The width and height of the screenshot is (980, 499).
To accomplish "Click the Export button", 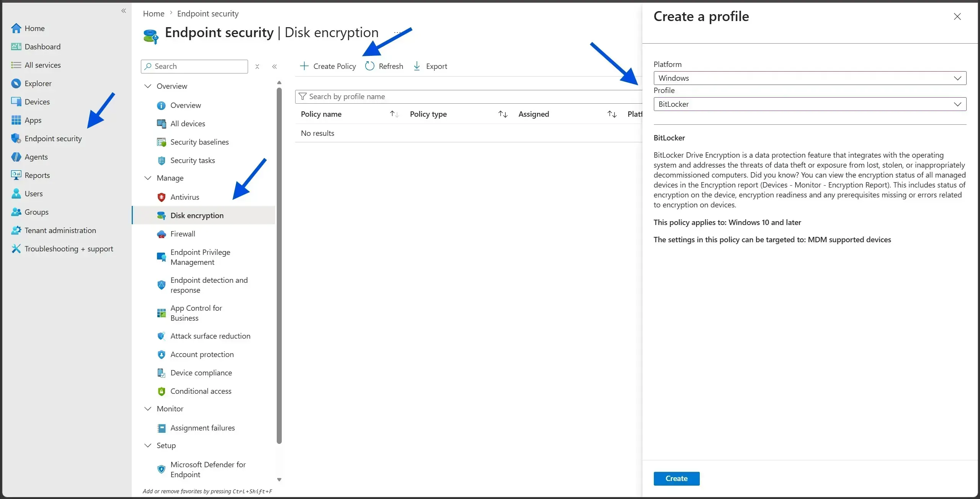I will coord(430,66).
